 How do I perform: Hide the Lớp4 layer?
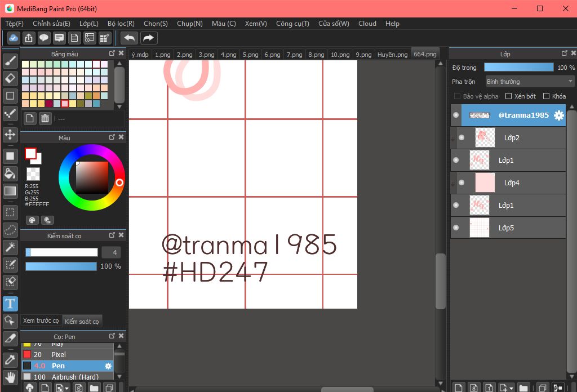tap(461, 182)
